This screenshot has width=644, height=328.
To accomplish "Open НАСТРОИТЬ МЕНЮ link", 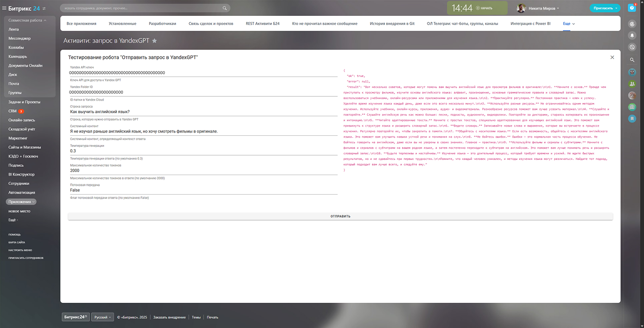I will tap(20, 250).
